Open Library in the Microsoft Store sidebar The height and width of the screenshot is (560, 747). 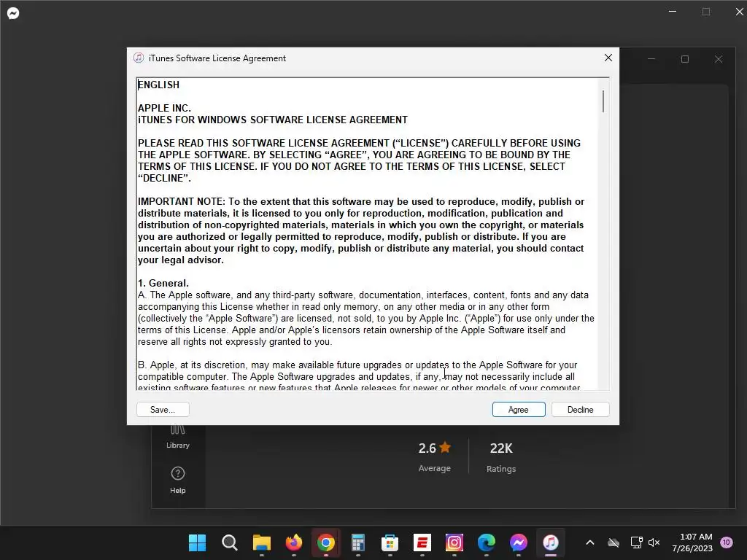point(178,436)
